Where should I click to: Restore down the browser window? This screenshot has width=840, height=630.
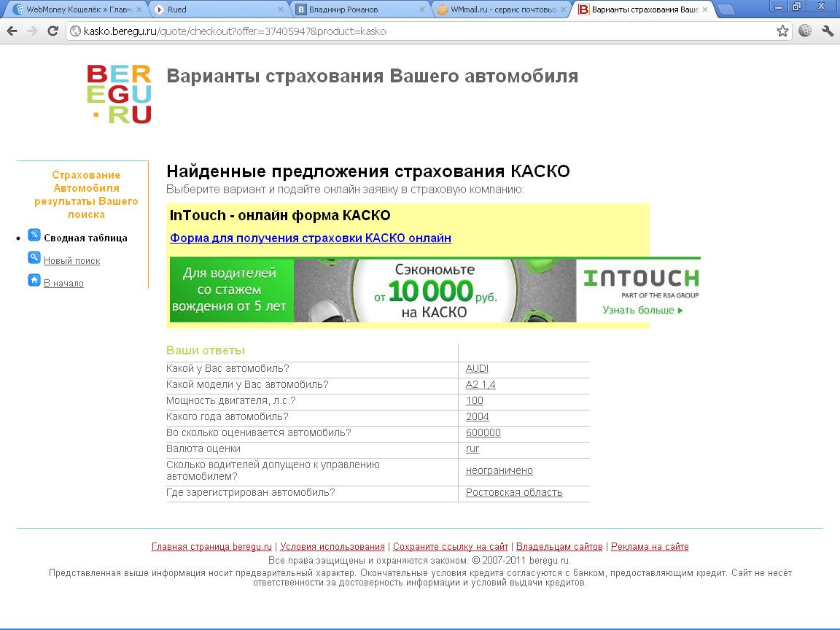point(797,7)
